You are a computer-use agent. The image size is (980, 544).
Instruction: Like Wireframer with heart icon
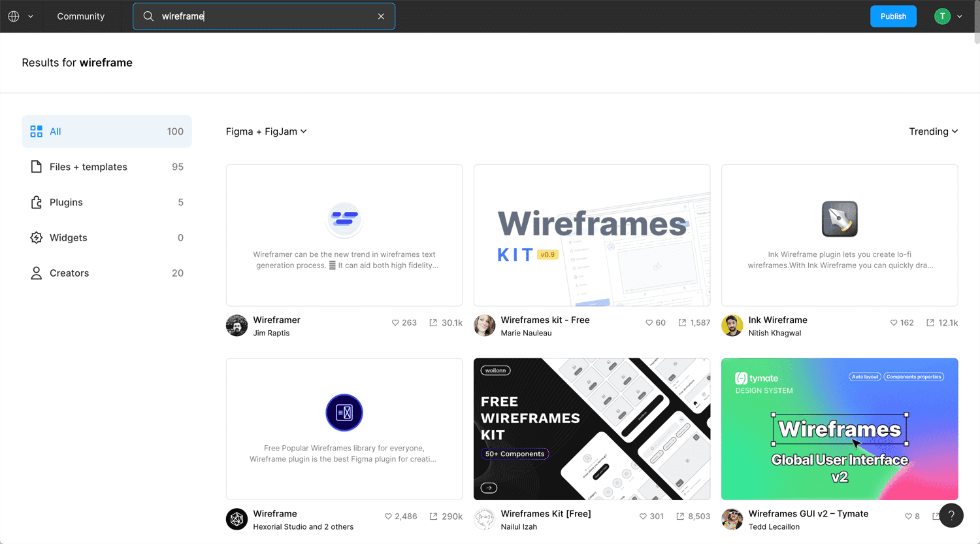[x=395, y=323]
